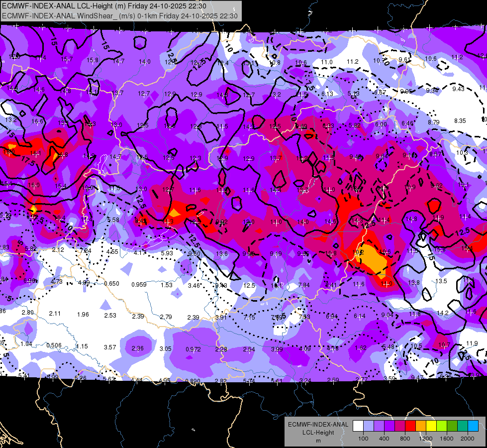Click the legend unit label 'm'
The width and height of the screenshot is (487, 448).
(318, 441)
